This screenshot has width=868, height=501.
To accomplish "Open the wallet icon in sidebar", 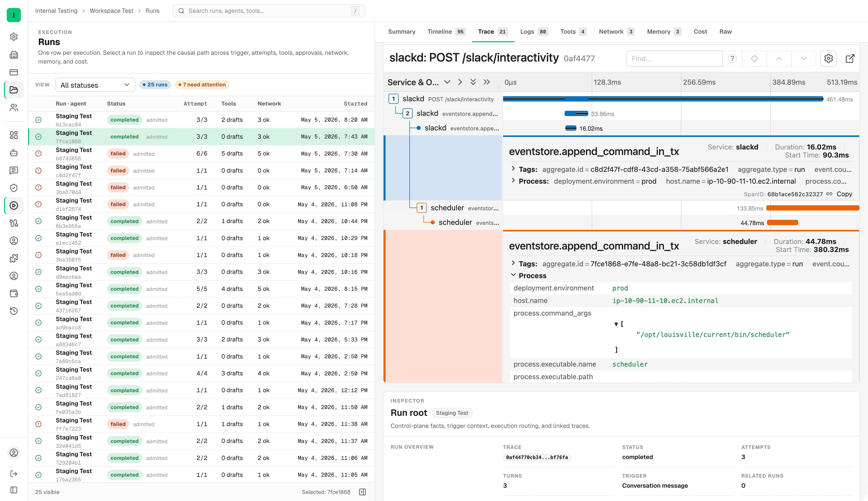I will pyautogui.click(x=14, y=293).
